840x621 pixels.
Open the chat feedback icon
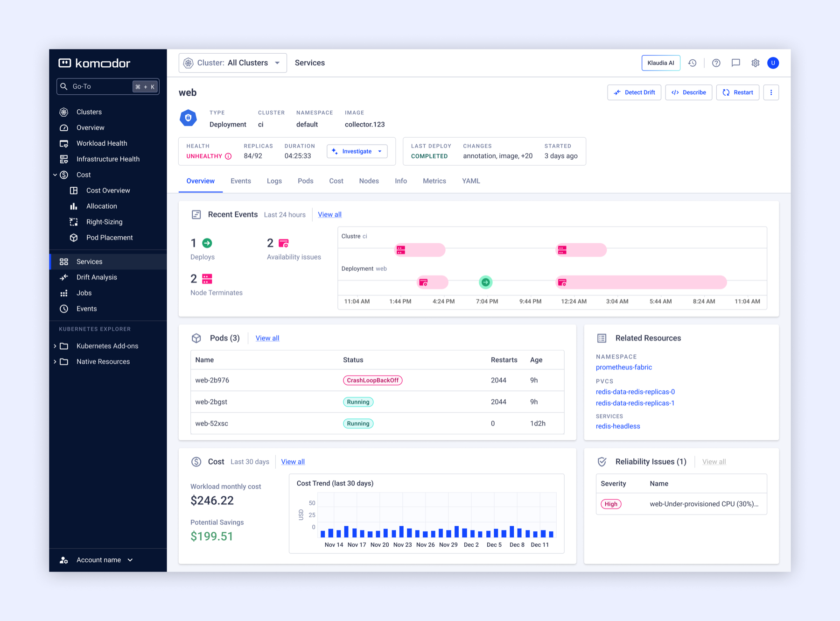[736, 63]
